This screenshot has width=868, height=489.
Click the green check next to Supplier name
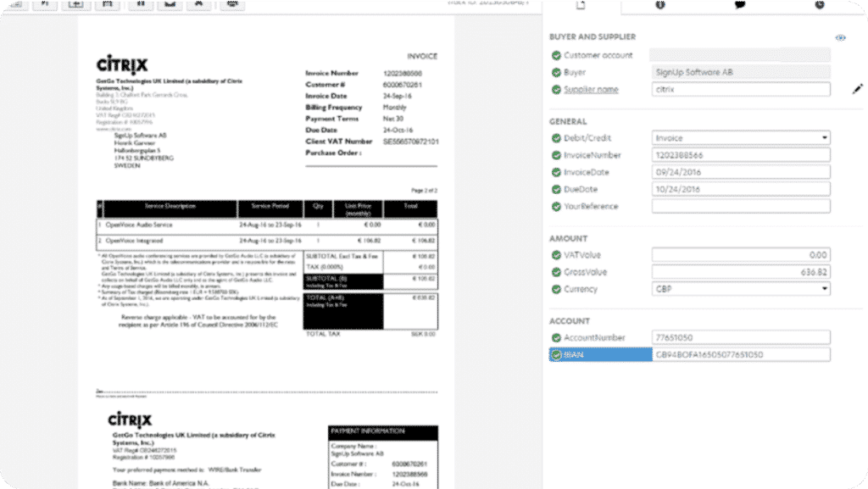[556, 90]
